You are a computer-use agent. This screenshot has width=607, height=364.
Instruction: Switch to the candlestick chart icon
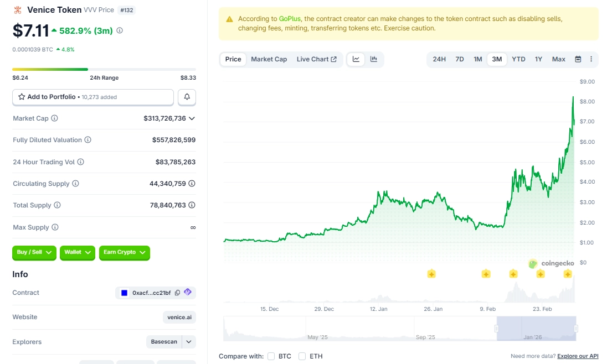click(x=373, y=59)
